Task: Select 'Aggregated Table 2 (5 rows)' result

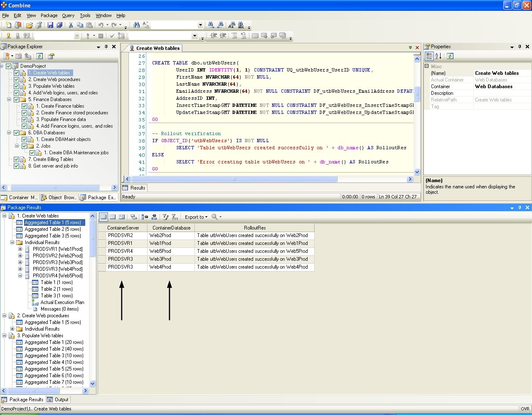Action: click(52, 229)
